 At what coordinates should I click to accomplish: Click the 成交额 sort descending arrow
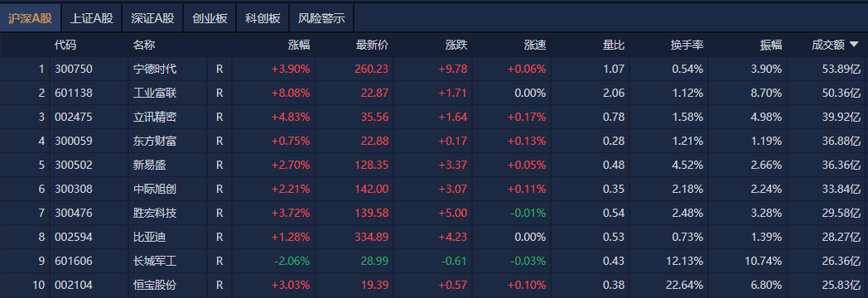pyautogui.click(x=854, y=46)
